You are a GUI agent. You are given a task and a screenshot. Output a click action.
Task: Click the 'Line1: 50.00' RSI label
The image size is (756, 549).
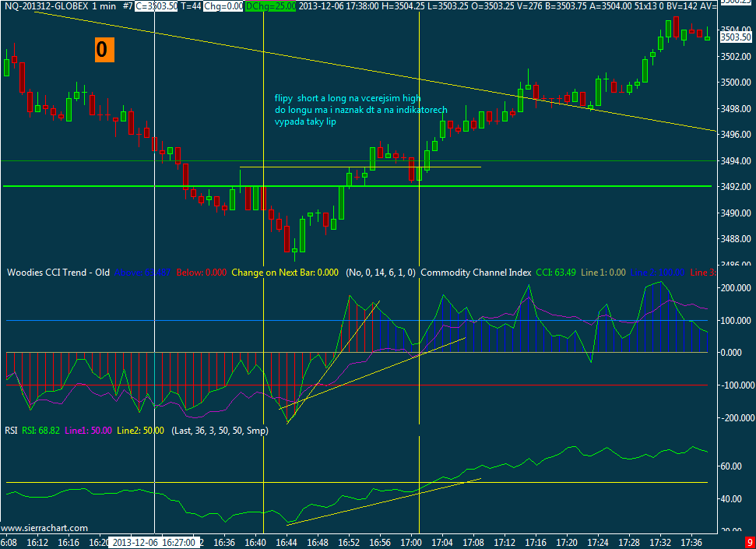pos(88,431)
